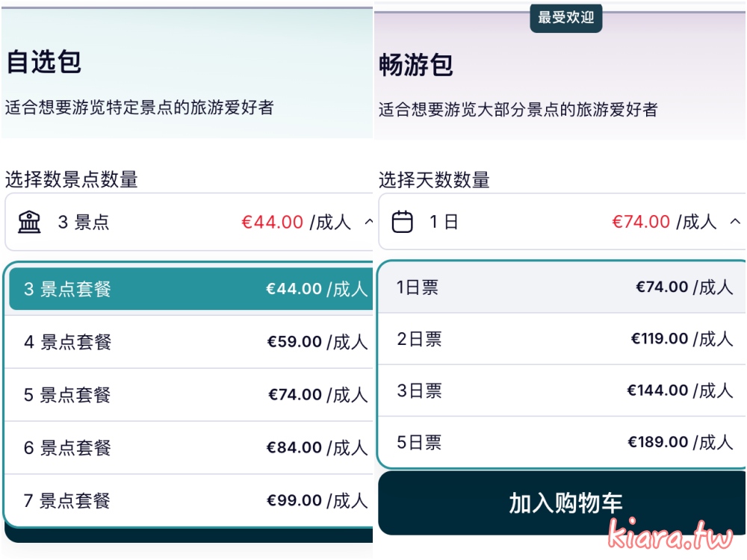
Task: Choose the 3日票 for €144.00
Action: tap(562, 391)
